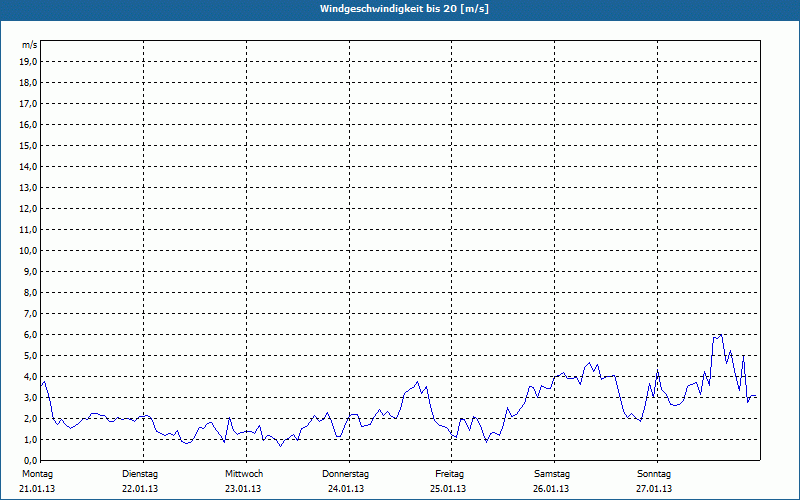This screenshot has width=800, height=500.
Task: Click the 11,0 y-axis label
Action: pos(28,230)
